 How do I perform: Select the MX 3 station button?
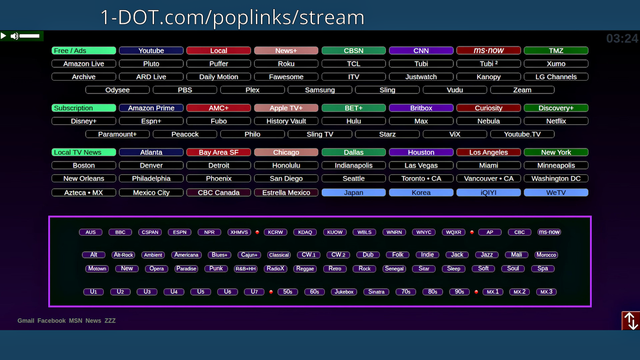click(x=546, y=292)
